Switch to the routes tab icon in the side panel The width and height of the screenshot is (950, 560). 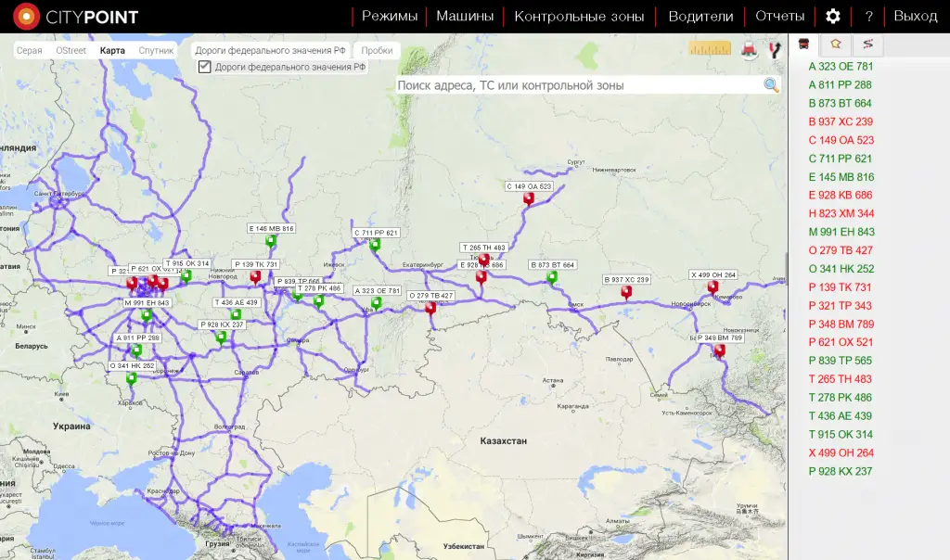[x=867, y=44]
